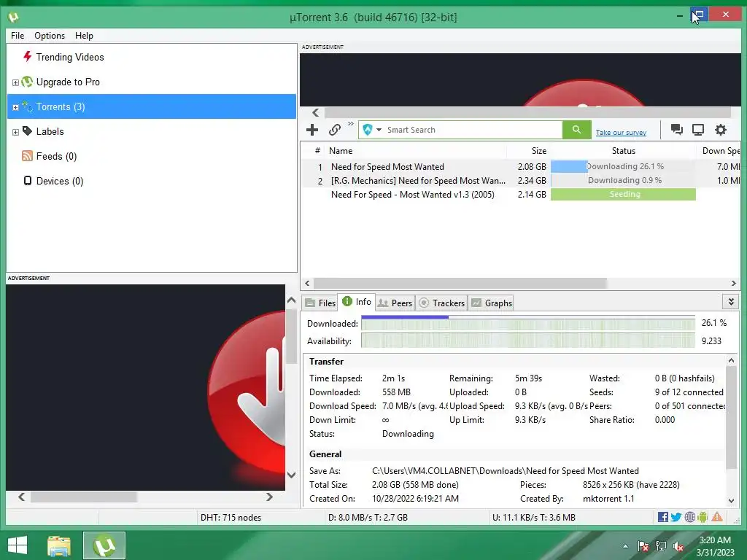This screenshot has width=747, height=560.
Task: Click the torrent list horizontal scrollbar left arrow
Action: (x=307, y=284)
